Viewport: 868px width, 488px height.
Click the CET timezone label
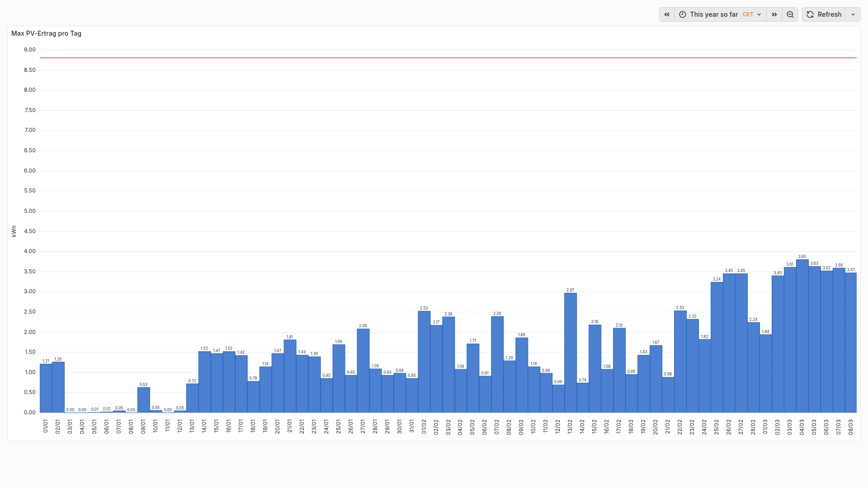tap(748, 14)
